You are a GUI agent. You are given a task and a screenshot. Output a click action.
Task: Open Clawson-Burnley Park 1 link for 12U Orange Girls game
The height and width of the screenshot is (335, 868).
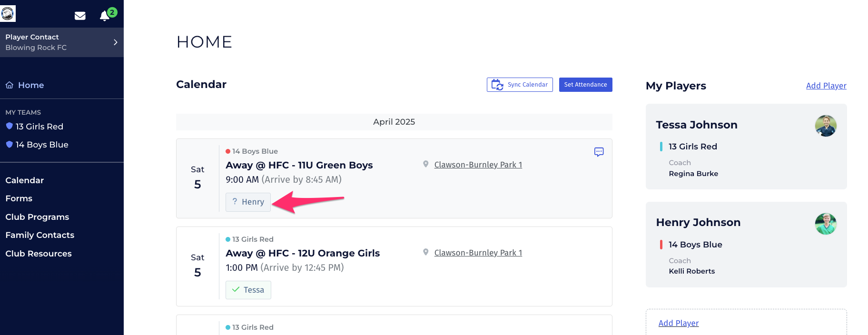(478, 253)
